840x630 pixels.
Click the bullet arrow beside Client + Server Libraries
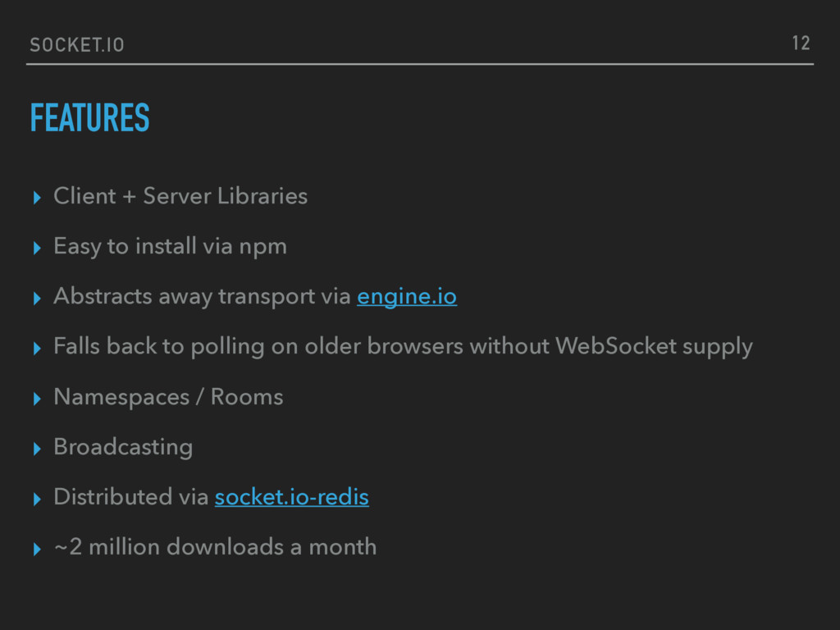click(x=35, y=198)
